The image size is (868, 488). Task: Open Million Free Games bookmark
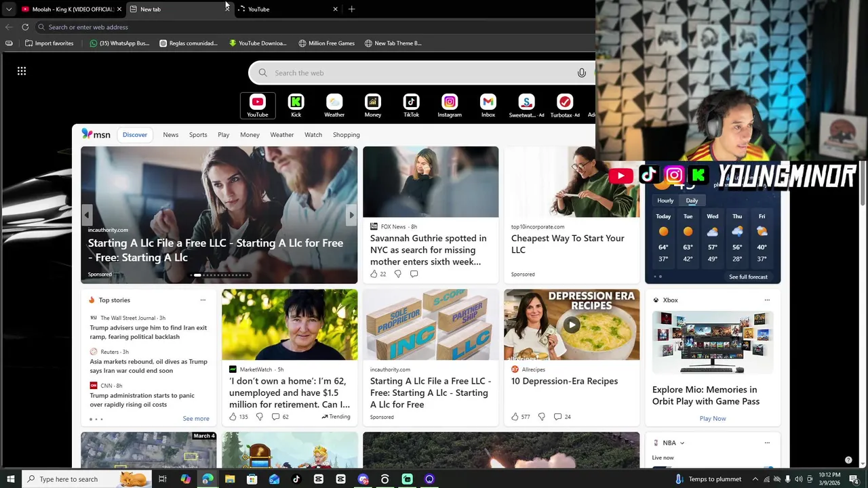pyautogui.click(x=327, y=43)
